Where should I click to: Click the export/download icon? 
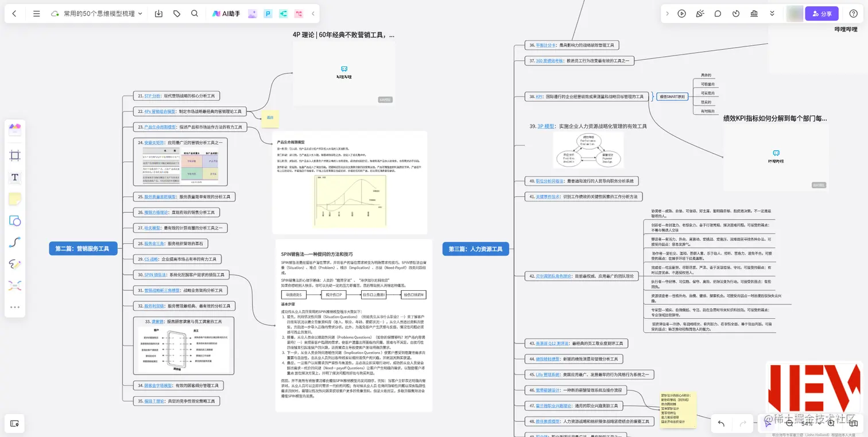pyautogui.click(x=159, y=13)
